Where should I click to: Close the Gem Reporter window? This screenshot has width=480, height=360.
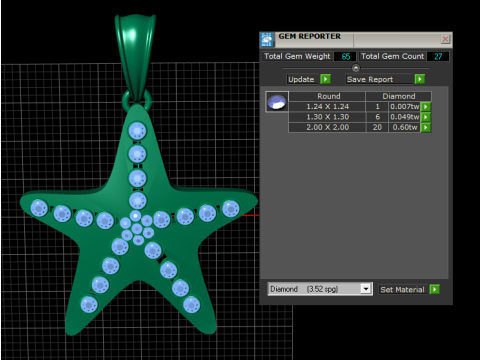pyautogui.click(x=445, y=39)
